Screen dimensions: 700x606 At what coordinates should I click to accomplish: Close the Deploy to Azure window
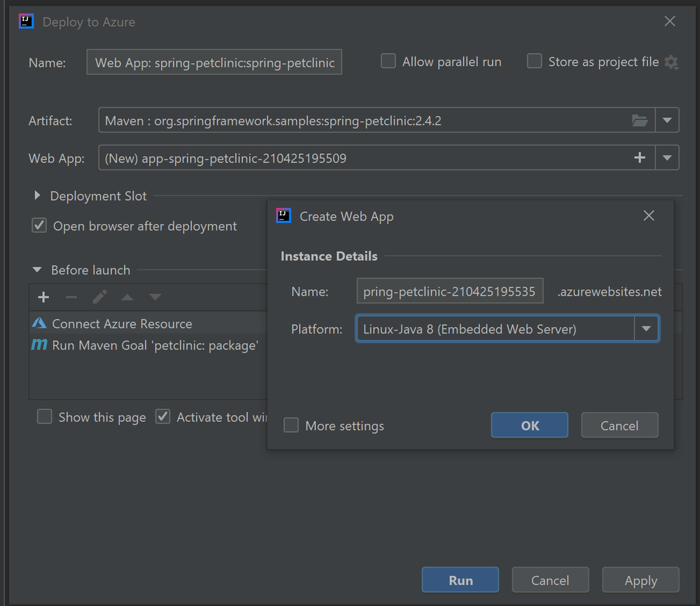(x=670, y=21)
